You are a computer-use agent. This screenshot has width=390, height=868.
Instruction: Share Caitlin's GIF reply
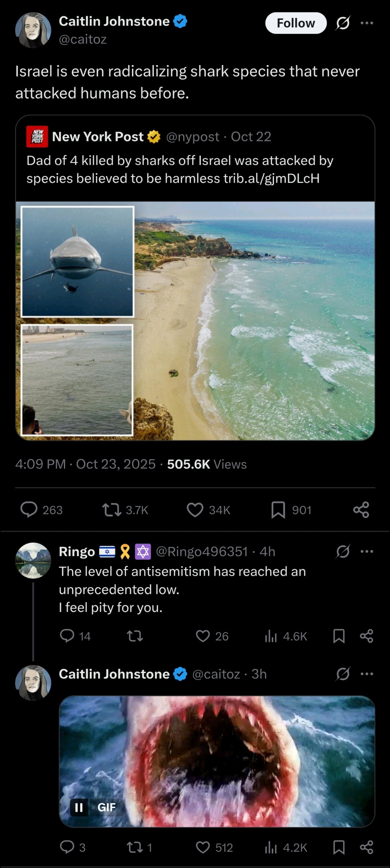[367, 847]
